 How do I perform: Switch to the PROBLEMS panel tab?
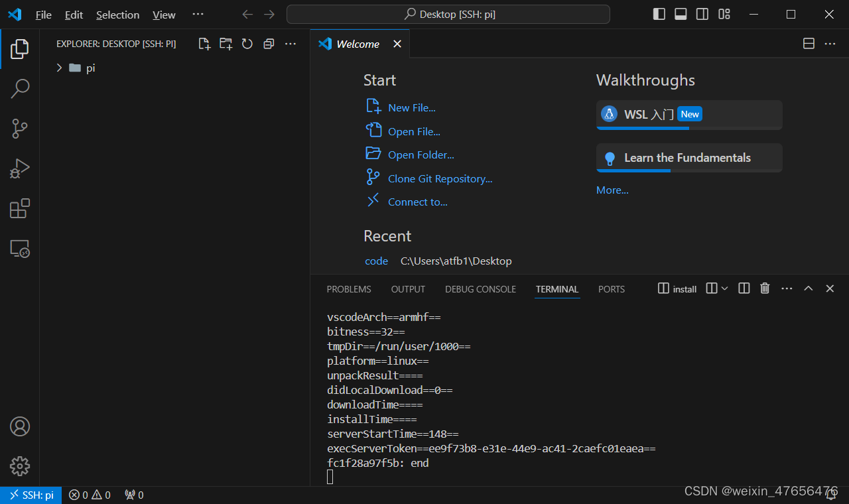[349, 289]
